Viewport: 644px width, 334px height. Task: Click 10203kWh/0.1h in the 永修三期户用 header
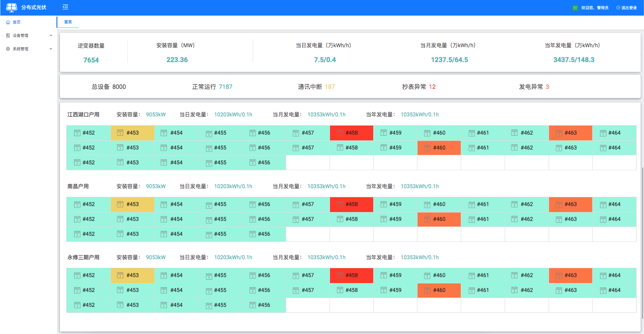(x=233, y=257)
